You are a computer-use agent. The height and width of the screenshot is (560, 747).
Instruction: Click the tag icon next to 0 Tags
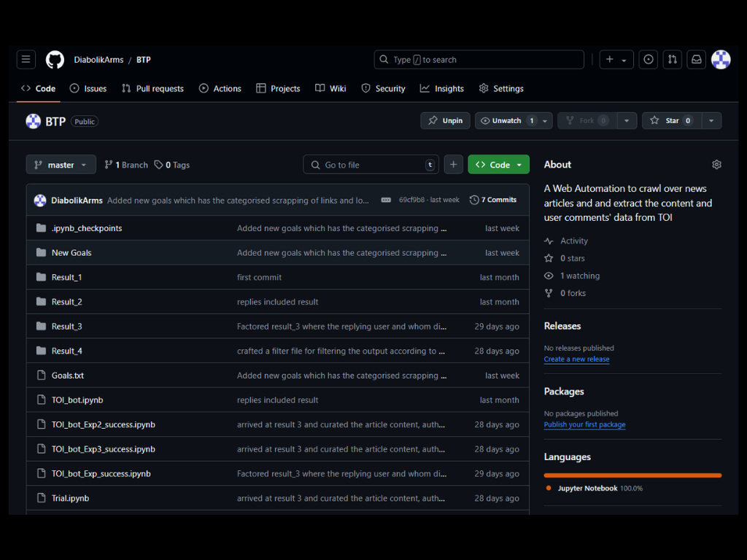coord(158,165)
